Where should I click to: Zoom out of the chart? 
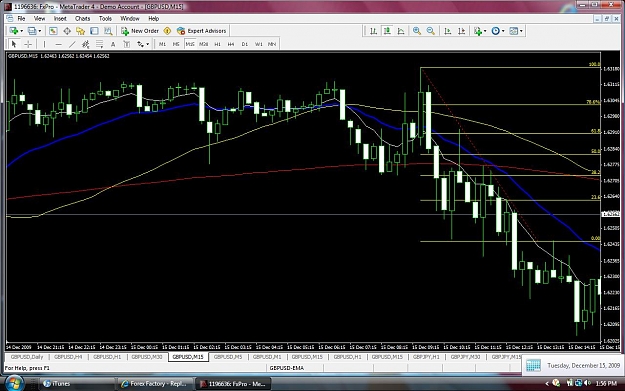431,31
